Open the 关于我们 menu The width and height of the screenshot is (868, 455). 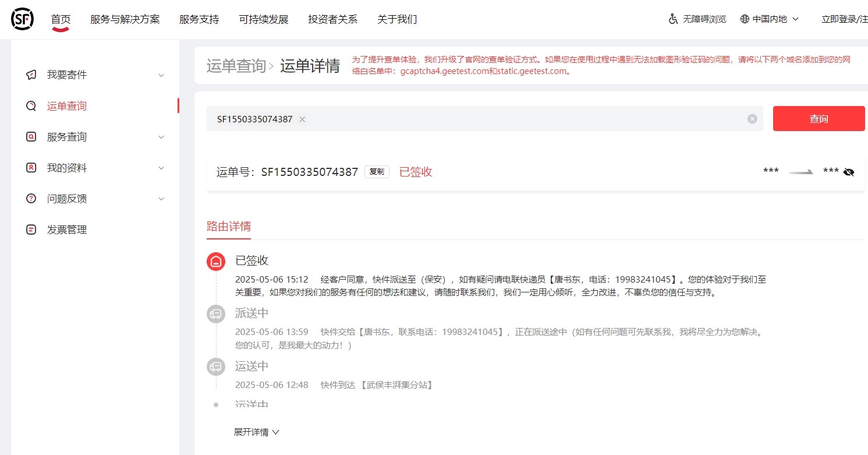(x=397, y=19)
